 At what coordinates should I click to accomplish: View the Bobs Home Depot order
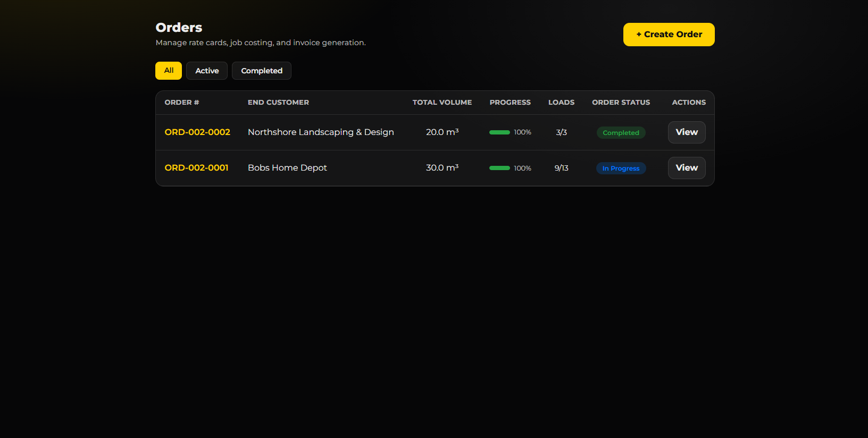(x=687, y=168)
